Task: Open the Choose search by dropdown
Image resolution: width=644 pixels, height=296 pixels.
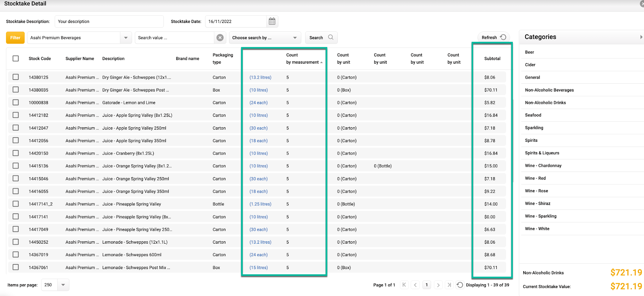Action: 265,37
